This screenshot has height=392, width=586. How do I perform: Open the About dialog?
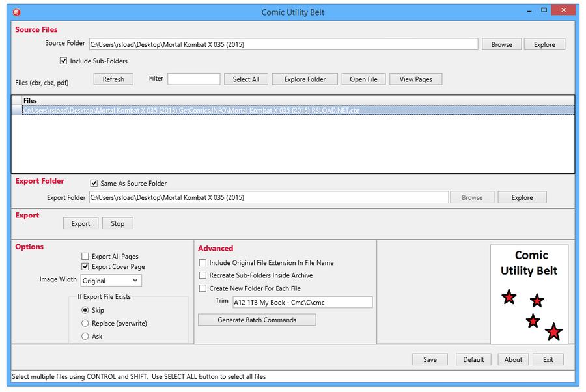coord(513,359)
